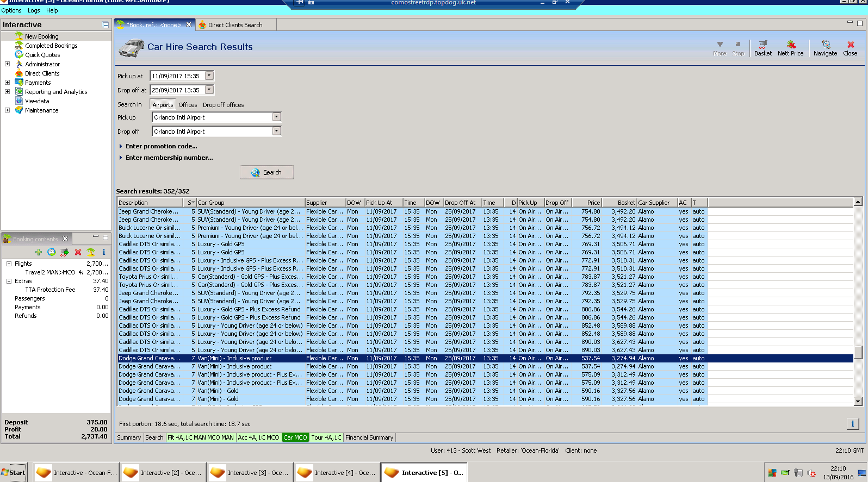The width and height of the screenshot is (868, 482).
Task: Open the Flt 4A,1C MAN MCO MAN tab
Action: (x=200, y=437)
